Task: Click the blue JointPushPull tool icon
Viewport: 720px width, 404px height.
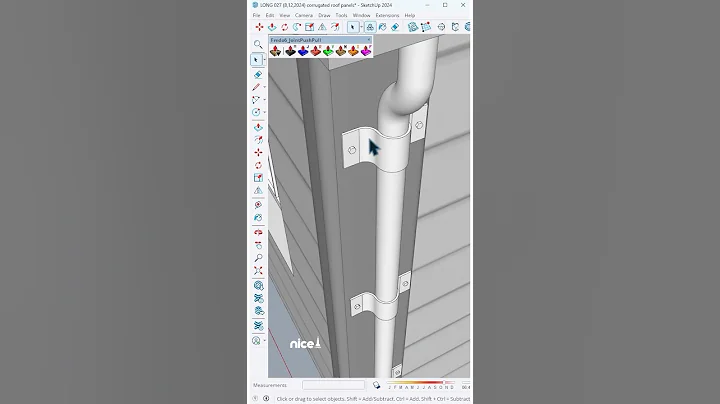Action: 303,51
